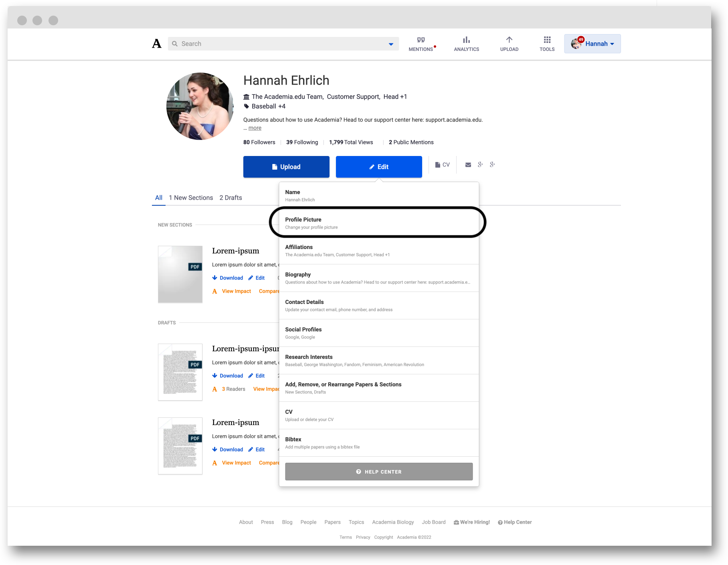
Task: Click the Upload arrow icon in the header
Action: tap(509, 40)
